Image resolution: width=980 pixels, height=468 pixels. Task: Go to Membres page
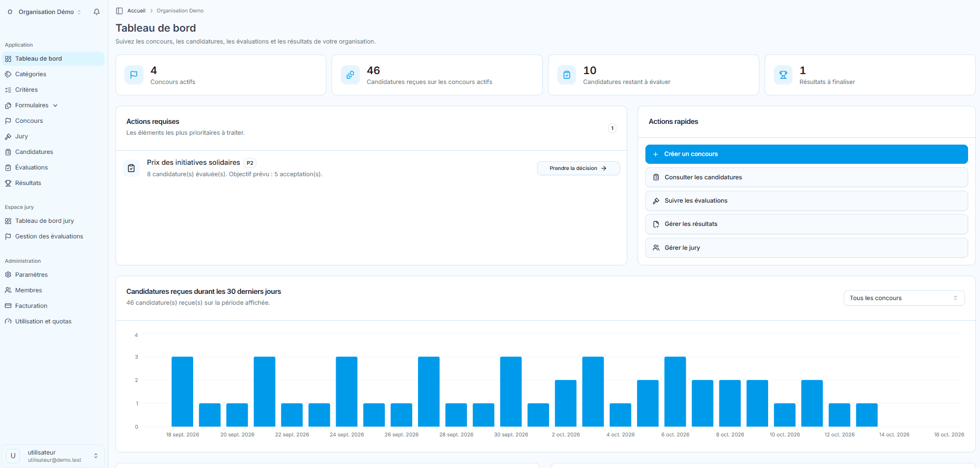[x=53, y=290]
